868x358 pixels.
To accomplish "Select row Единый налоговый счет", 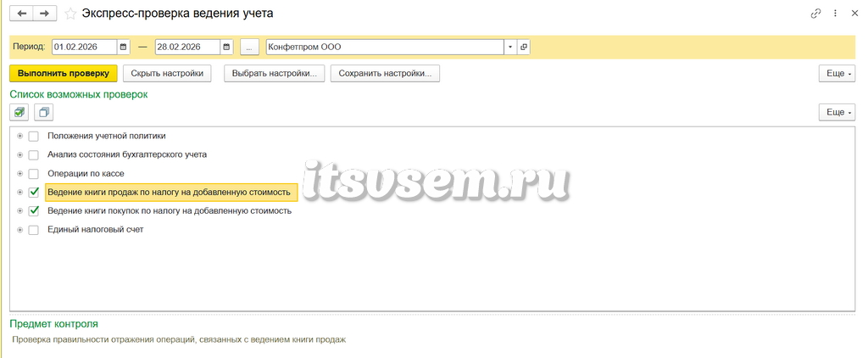I will pyautogui.click(x=95, y=230).
